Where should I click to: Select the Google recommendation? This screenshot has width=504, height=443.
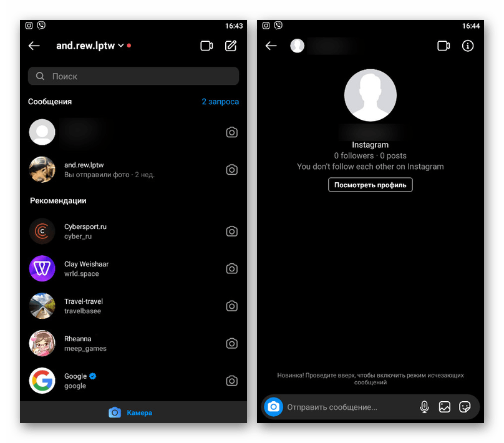click(133, 381)
